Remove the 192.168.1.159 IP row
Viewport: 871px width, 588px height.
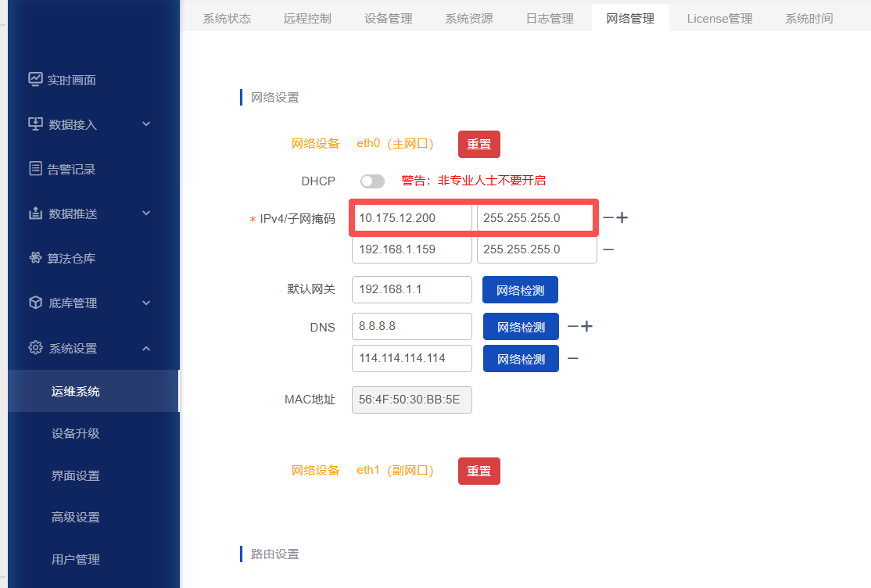click(608, 249)
